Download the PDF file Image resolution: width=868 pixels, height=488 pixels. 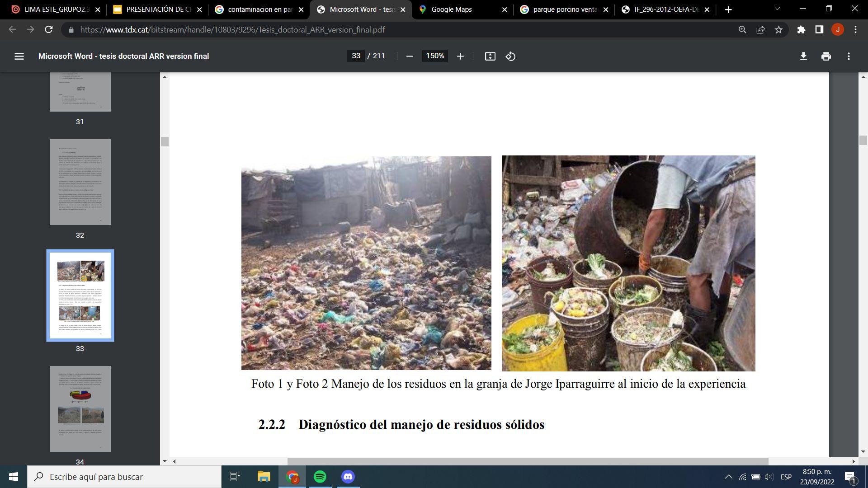(x=803, y=56)
